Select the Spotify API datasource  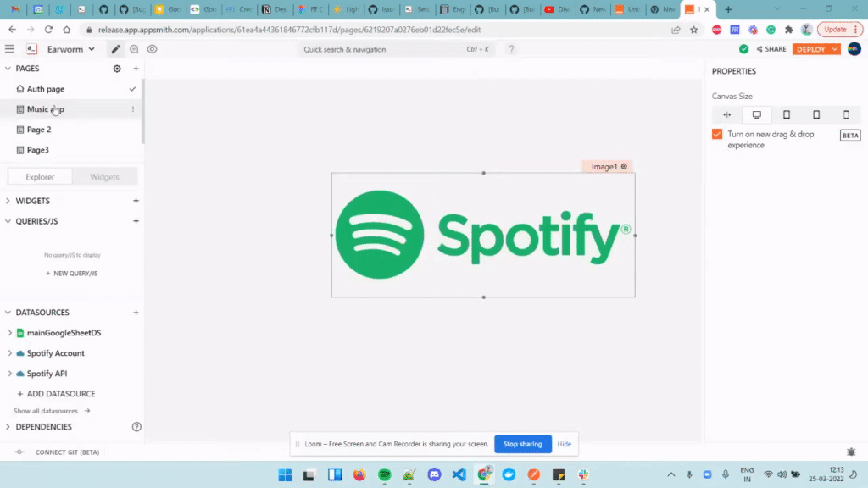(47, 374)
